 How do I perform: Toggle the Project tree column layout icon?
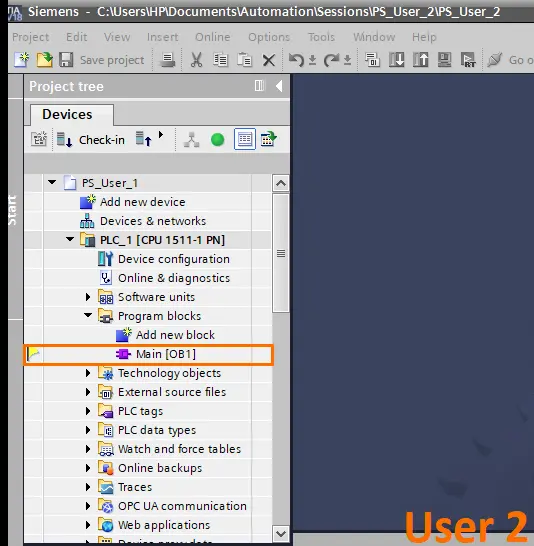click(x=259, y=86)
